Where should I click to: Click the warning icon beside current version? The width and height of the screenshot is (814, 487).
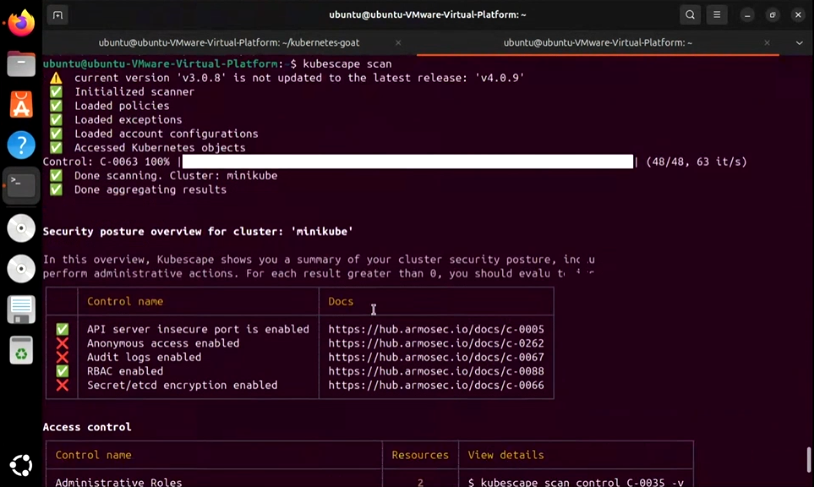[56, 78]
